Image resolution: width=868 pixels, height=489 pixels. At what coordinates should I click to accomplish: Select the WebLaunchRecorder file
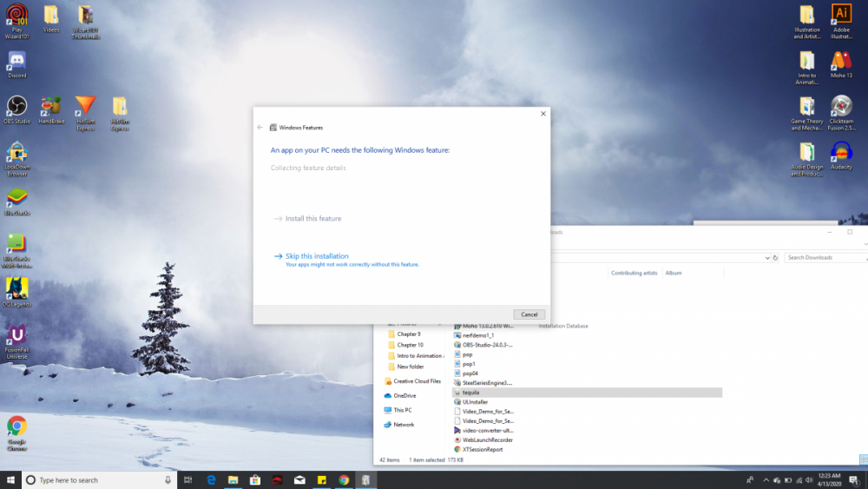pyautogui.click(x=487, y=439)
